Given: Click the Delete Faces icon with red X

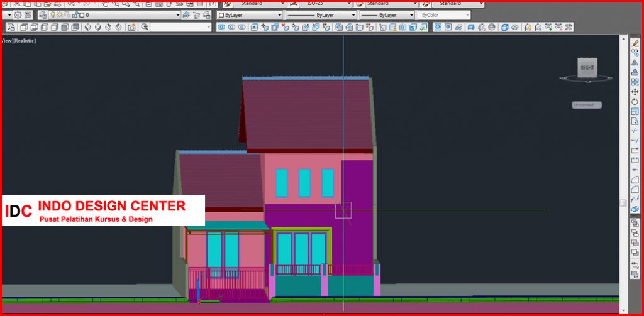Looking at the screenshot, I should point(285,28).
